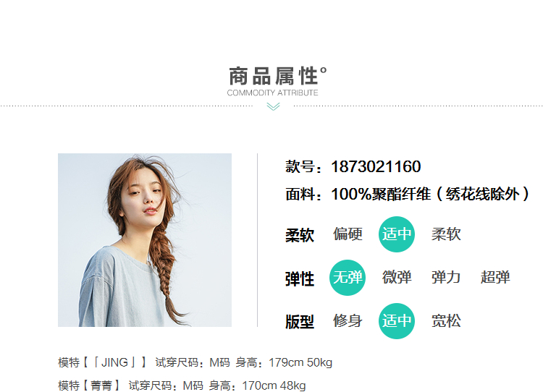Click the model JING size info line
Screen dimensions: 543x392
[195, 362]
